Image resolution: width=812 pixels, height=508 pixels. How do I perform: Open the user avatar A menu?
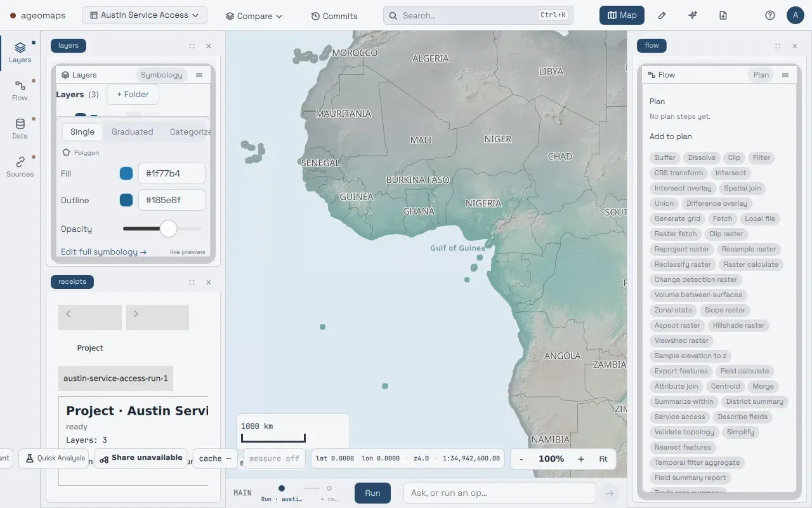pyautogui.click(x=796, y=15)
